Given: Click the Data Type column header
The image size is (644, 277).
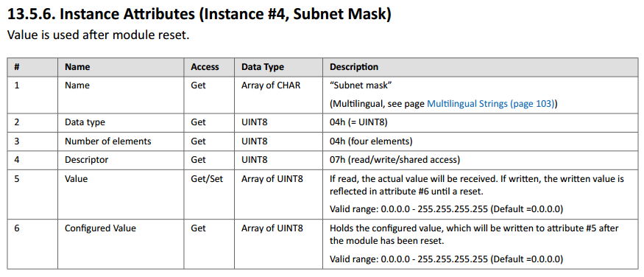Looking at the screenshot, I should pyautogui.click(x=263, y=67).
